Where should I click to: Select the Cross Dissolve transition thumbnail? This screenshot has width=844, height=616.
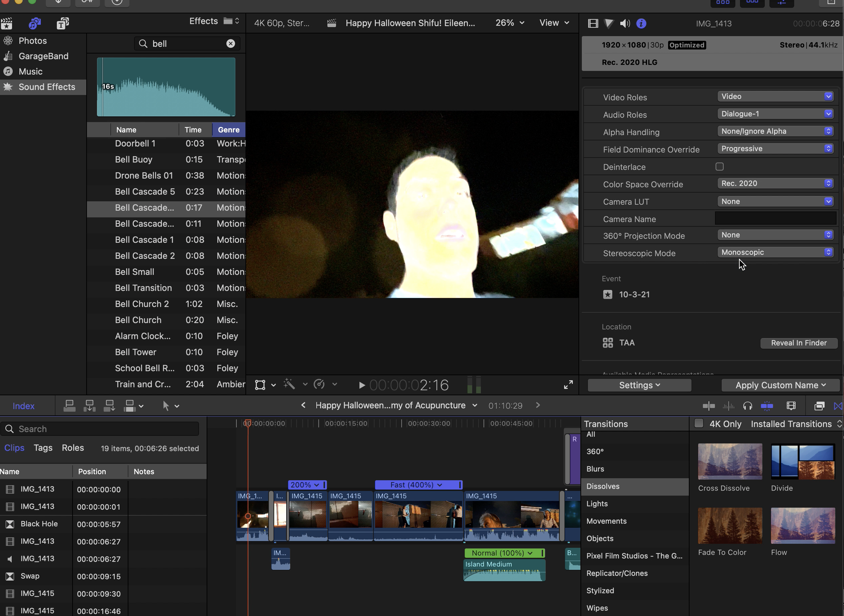point(730,461)
